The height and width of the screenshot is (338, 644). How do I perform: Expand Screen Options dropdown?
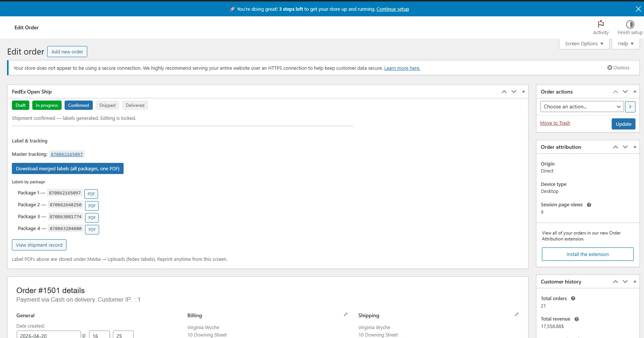pos(584,44)
